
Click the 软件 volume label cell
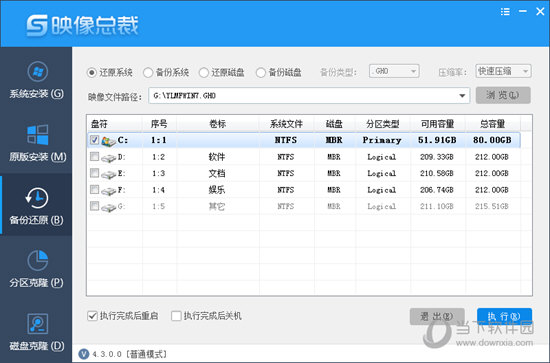[217, 157]
